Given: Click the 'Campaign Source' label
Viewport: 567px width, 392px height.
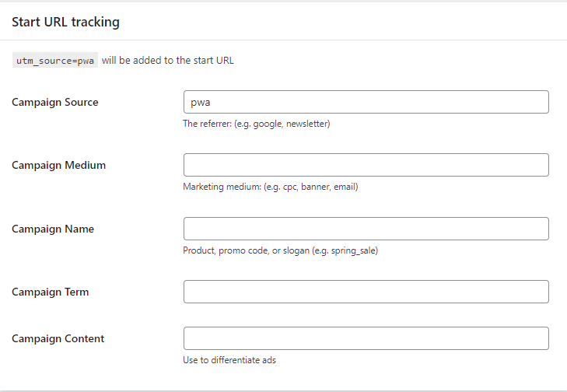Looking at the screenshot, I should pyautogui.click(x=55, y=103).
